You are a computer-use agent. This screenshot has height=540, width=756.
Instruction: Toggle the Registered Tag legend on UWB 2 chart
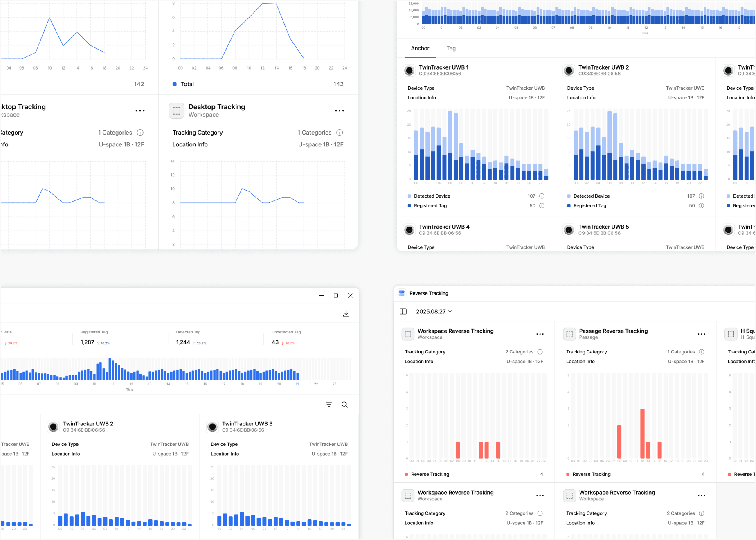point(569,205)
